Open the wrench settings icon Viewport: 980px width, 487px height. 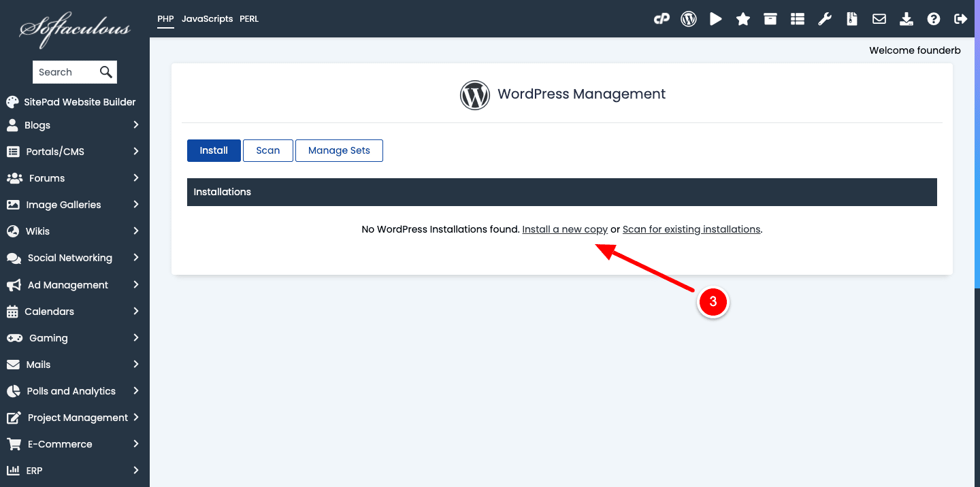[825, 19]
